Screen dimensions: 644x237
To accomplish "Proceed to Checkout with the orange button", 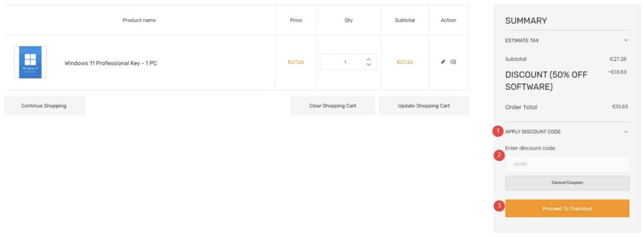I will click(x=567, y=208).
